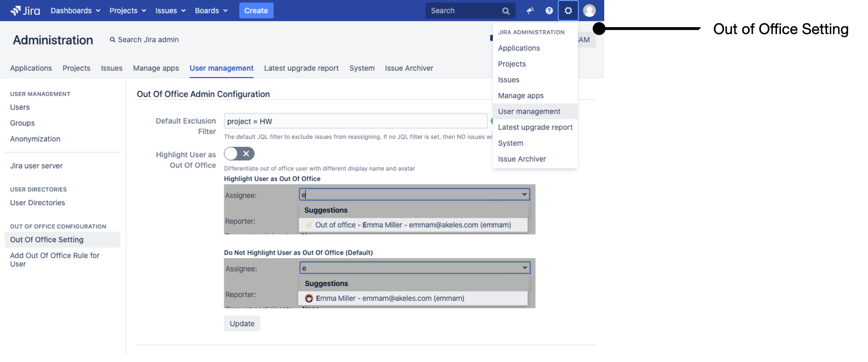Click the Out of office suggestion icon

coord(309,225)
